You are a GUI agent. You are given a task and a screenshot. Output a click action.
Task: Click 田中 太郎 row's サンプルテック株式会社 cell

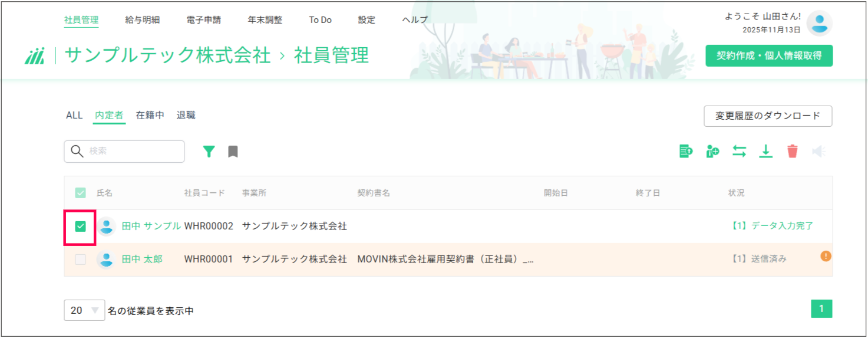pyautogui.click(x=294, y=260)
